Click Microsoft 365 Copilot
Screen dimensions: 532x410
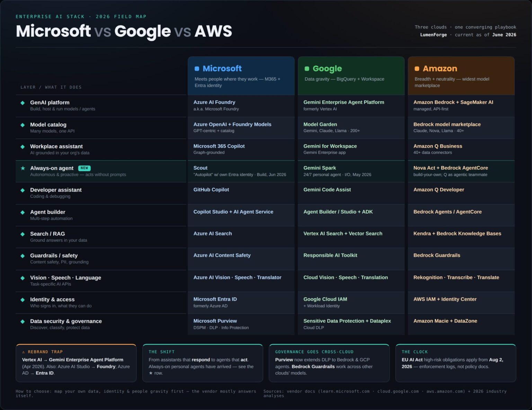(219, 146)
